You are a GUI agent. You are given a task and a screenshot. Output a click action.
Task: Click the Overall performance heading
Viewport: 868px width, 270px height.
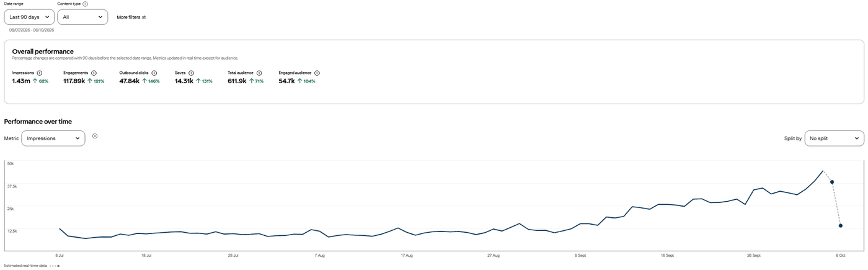pyautogui.click(x=43, y=52)
